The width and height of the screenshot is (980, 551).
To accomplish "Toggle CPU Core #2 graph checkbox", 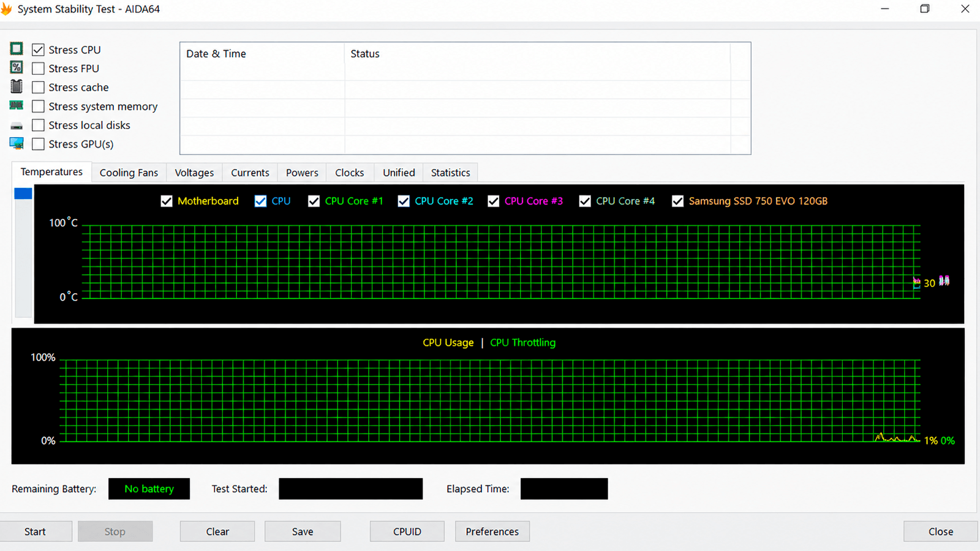I will [404, 201].
